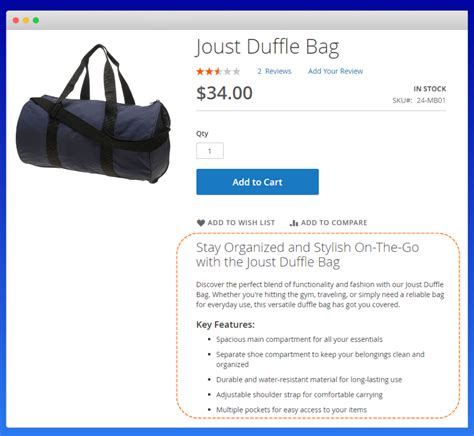
Task: Click the Add to Cart button
Action: click(257, 182)
